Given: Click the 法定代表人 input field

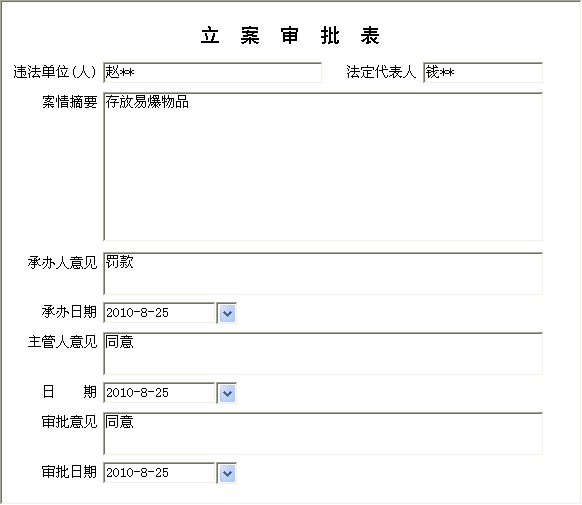Looking at the screenshot, I should tap(483, 72).
